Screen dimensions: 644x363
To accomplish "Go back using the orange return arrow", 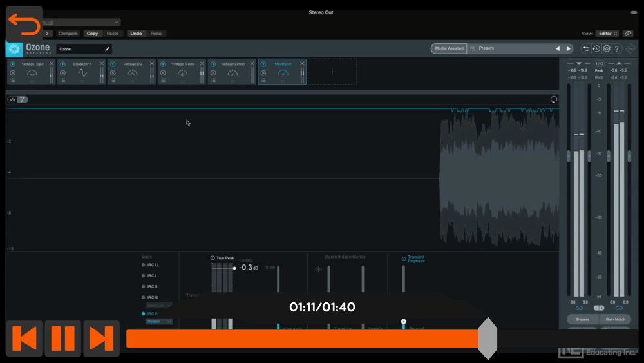I will (x=24, y=25).
